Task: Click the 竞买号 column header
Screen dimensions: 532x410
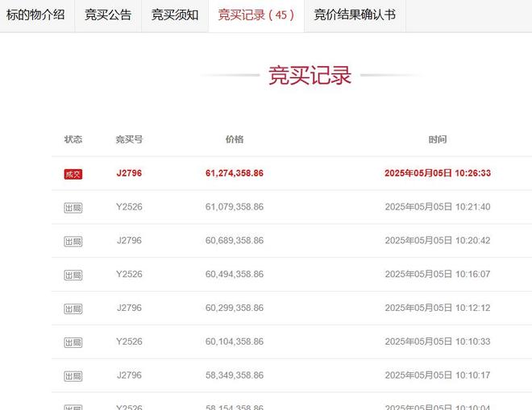Action: click(x=129, y=139)
